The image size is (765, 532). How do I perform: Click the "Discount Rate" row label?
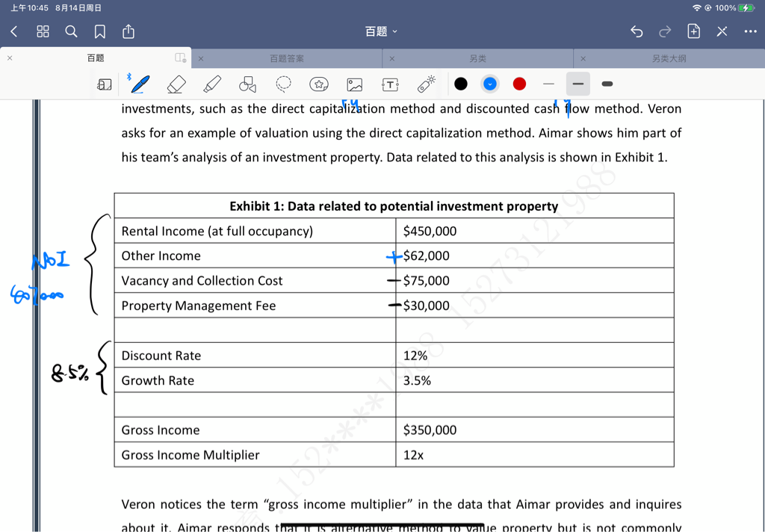pos(161,356)
